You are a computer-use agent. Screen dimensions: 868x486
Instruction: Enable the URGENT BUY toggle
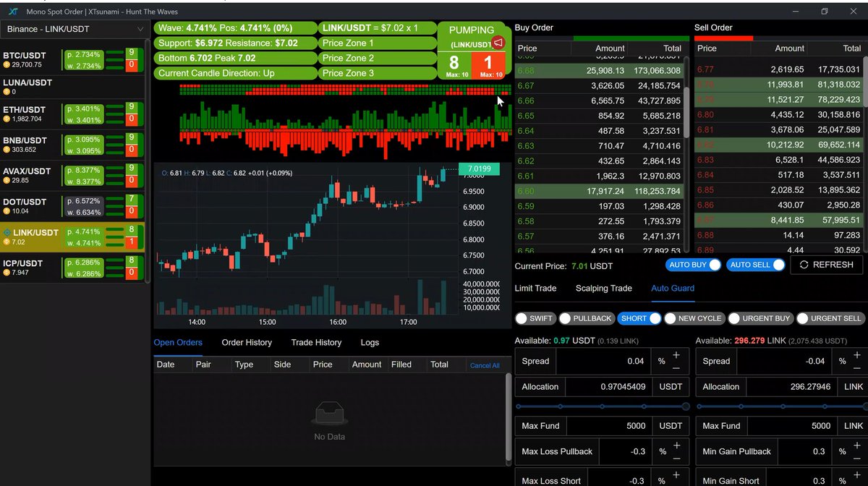coord(760,318)
